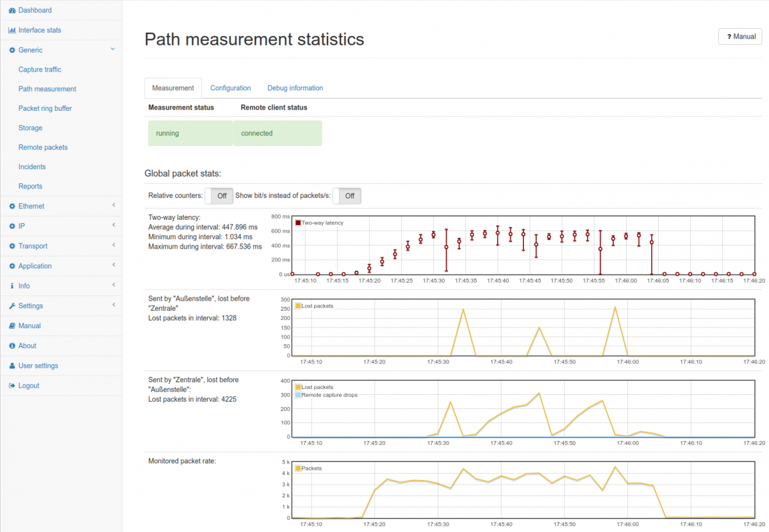
Task: Click the Manual button in the top right
Action: (x=740, y=37)
